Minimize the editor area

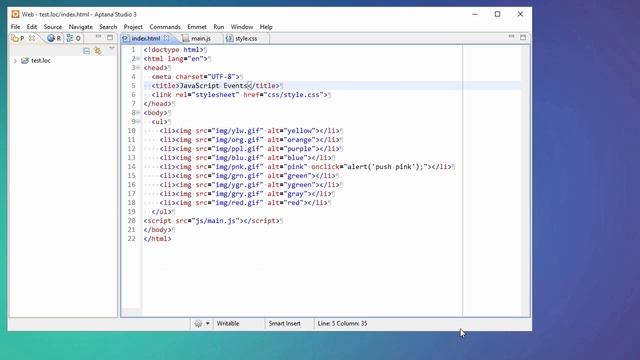click(511, 37)
